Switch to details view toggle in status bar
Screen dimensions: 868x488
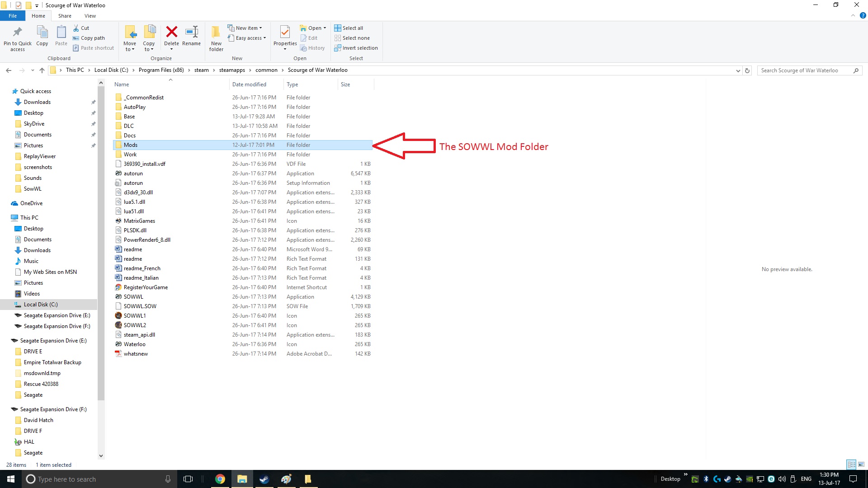click(x=851, y=465)
